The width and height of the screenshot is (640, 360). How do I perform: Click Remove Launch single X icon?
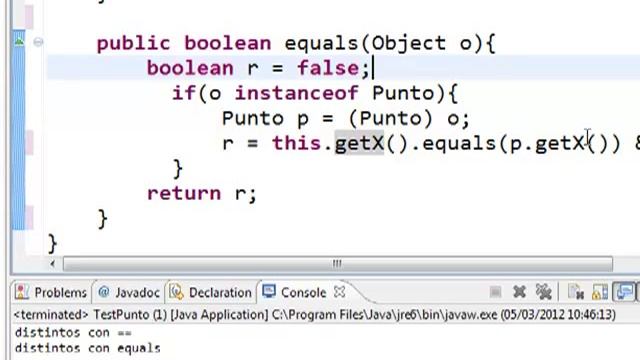(x=519, y=292)
